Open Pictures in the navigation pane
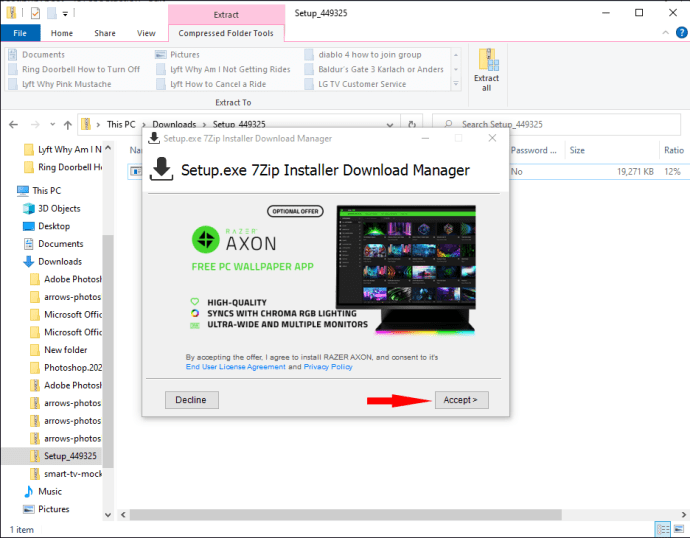This screenshot has width=690, height=538. (47, 509)
